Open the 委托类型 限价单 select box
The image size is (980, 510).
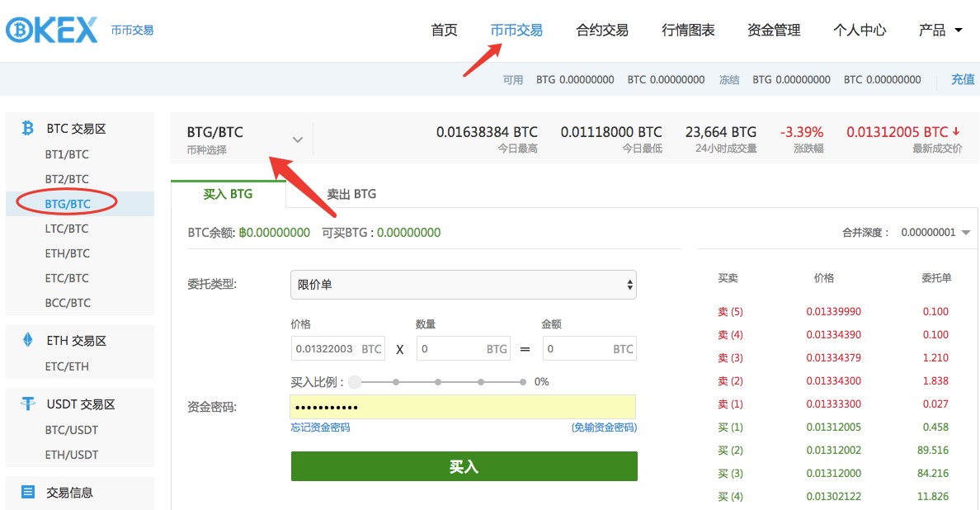tap(463, 285)
